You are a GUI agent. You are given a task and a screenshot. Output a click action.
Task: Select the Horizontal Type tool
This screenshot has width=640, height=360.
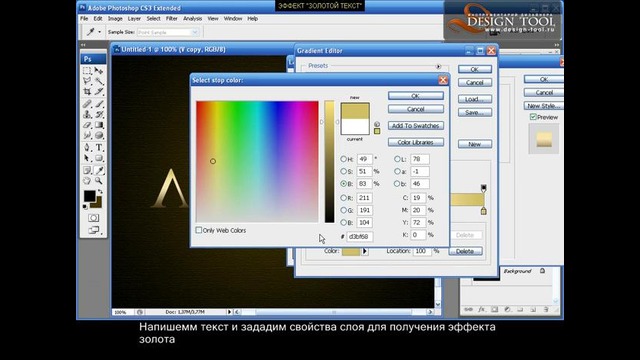pos(99,147)
